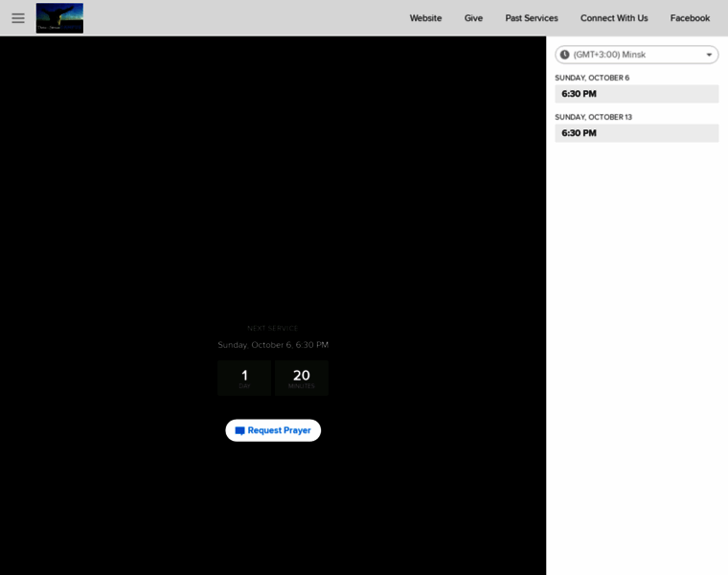Click the 1 Day countdown box
This screenshot has height=575, width=728.
point(244,379)
